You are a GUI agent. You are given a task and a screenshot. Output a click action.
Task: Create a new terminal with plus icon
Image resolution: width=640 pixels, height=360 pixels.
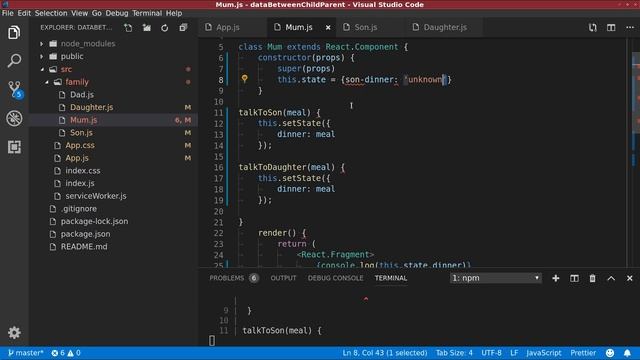click(x=556, y=278)
